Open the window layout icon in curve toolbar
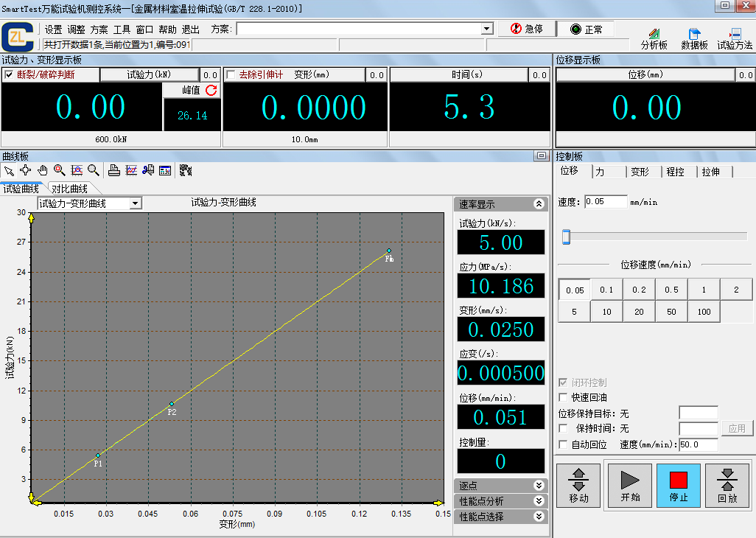This screenshot has width=756, height=538. click(x=165, y=170)
